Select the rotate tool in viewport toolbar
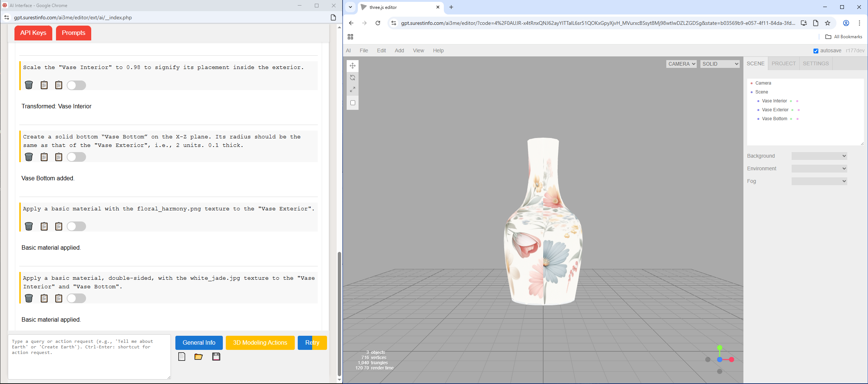The width and height of the screenshot is (868, 384). tap(353, 78)
